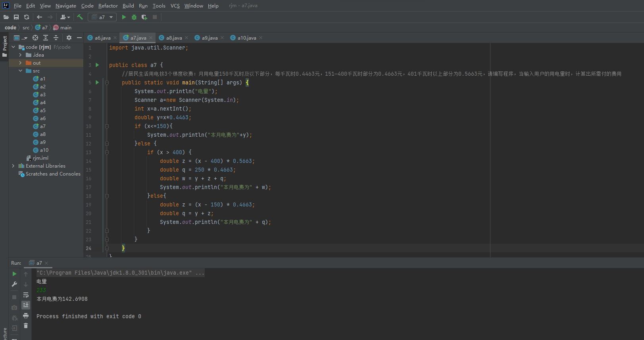Toggle soft-wrap in the Run console
Viewport: 644px width, 340px height.
pos(26,295)
